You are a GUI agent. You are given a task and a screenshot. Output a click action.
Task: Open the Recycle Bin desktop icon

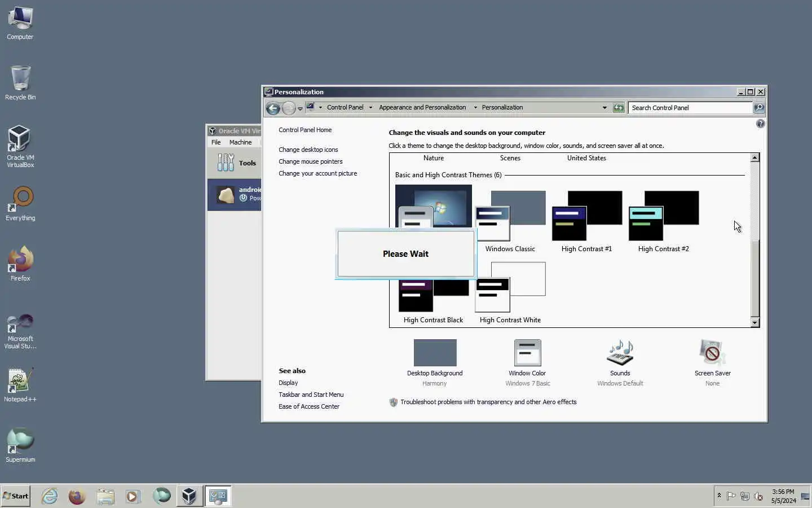[20, 83]
